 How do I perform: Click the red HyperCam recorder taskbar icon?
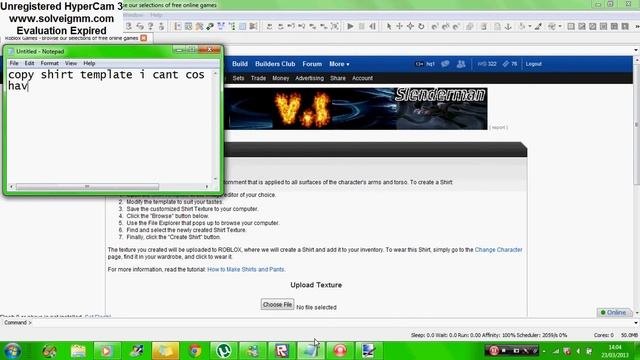point(340,351)
